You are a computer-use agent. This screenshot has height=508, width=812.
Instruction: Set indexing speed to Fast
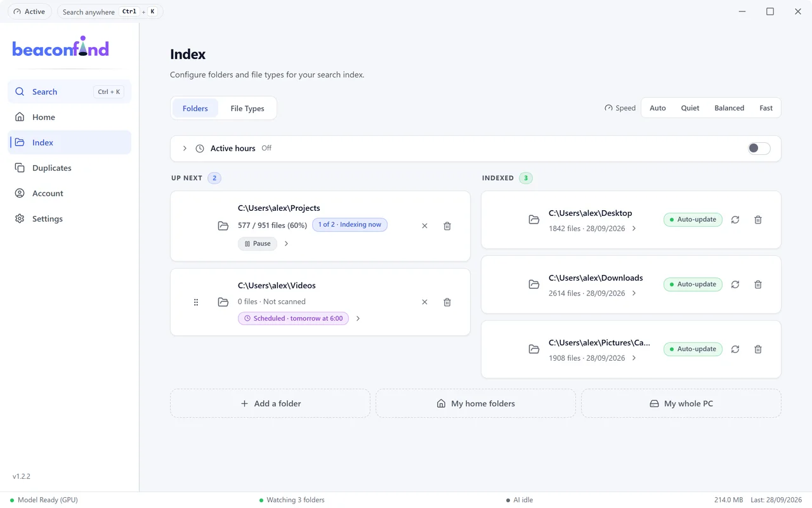pos(766,108)
